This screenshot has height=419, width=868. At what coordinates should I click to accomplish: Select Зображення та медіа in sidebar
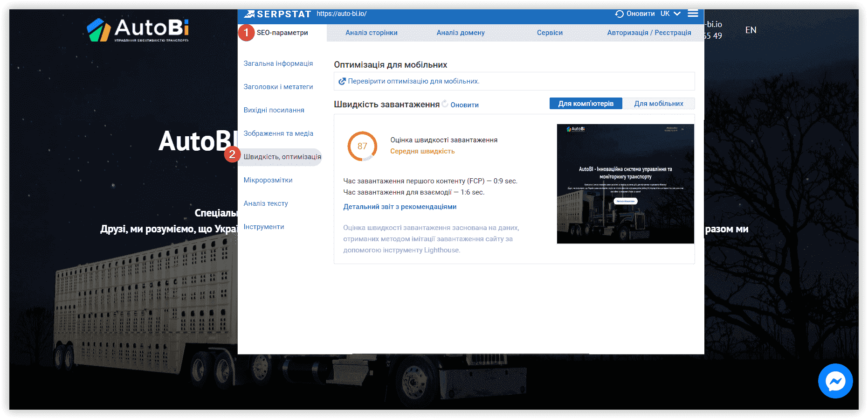(x=278, y=133)
